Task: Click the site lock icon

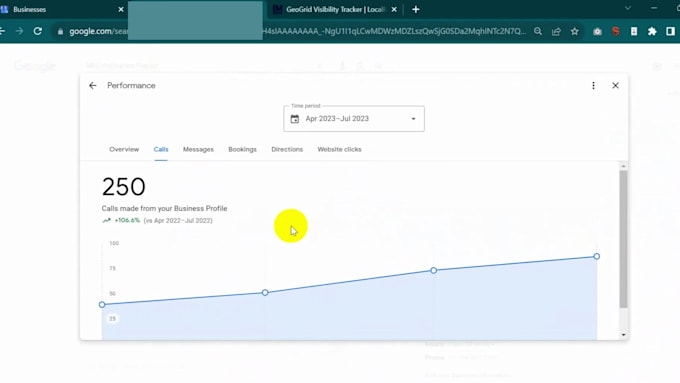Action: click(x=60, y=31)
